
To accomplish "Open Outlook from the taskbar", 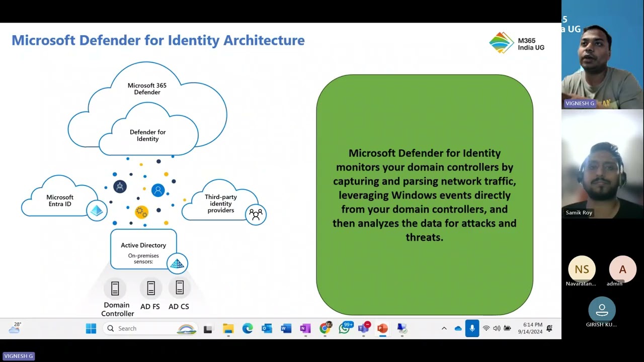I will pyautogui.click(x=267, y=329).
